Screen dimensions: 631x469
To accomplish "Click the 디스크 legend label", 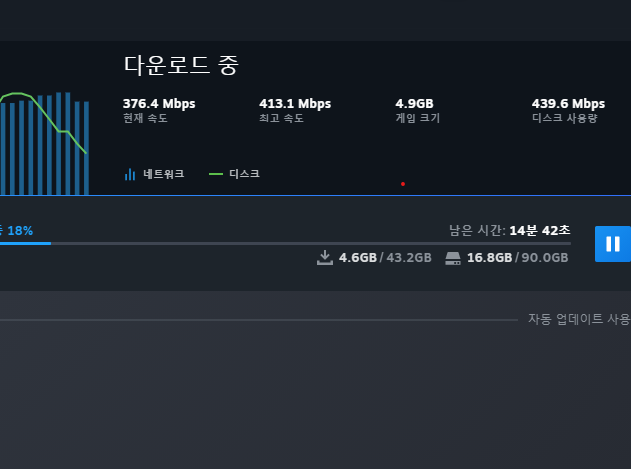I will [x=245, y=174].
